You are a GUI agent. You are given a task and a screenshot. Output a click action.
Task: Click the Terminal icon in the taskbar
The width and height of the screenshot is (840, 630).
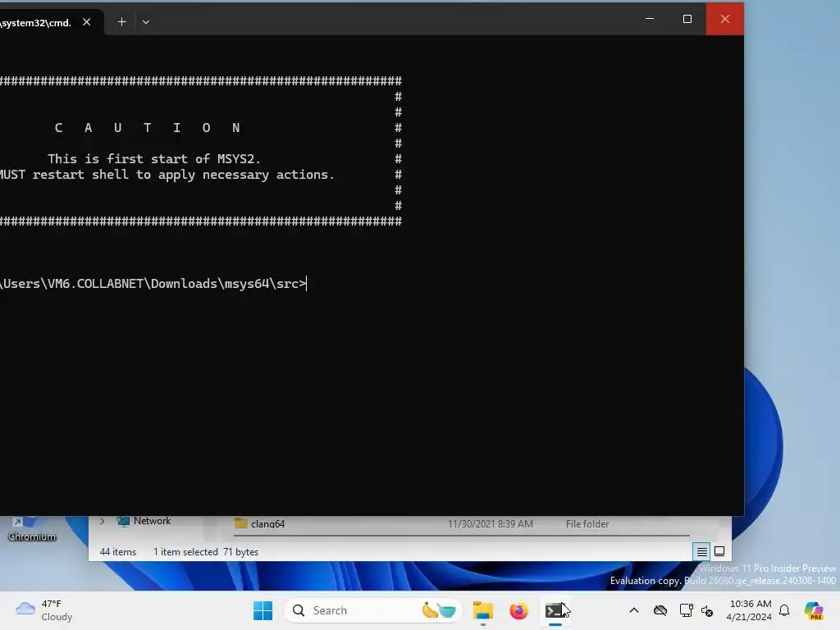point(555,610)
